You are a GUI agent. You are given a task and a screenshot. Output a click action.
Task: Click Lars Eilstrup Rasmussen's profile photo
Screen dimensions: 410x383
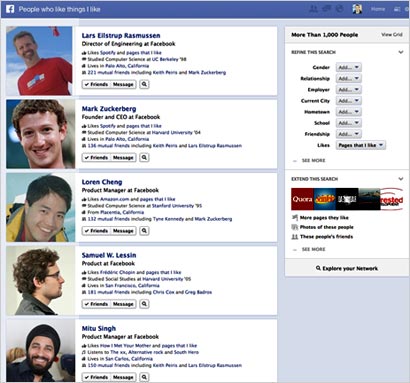click(x=39, y=61)
